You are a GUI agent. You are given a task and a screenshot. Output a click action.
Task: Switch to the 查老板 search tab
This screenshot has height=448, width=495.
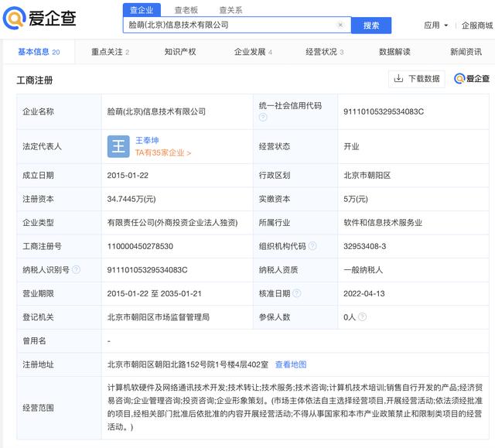186,10
